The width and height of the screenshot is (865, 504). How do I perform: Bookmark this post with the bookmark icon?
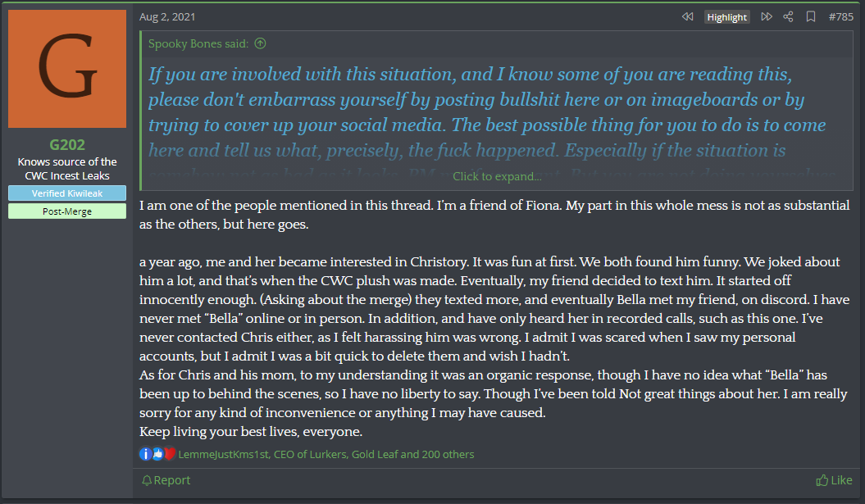point(811,16)
